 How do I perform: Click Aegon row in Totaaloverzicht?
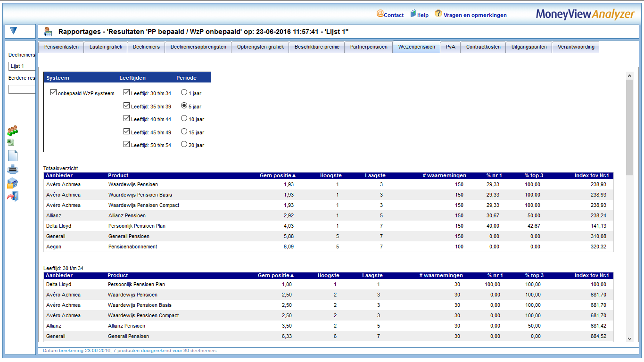coord(328,247)
